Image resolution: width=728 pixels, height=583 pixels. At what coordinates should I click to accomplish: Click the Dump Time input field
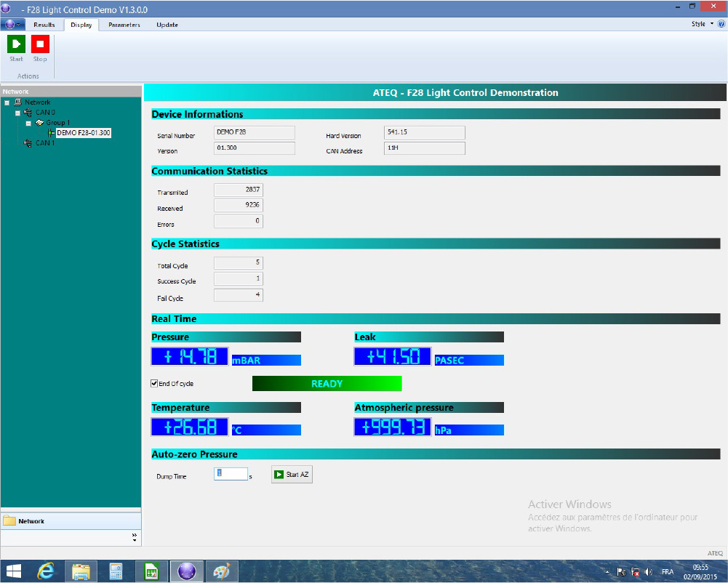pos(231,474)
